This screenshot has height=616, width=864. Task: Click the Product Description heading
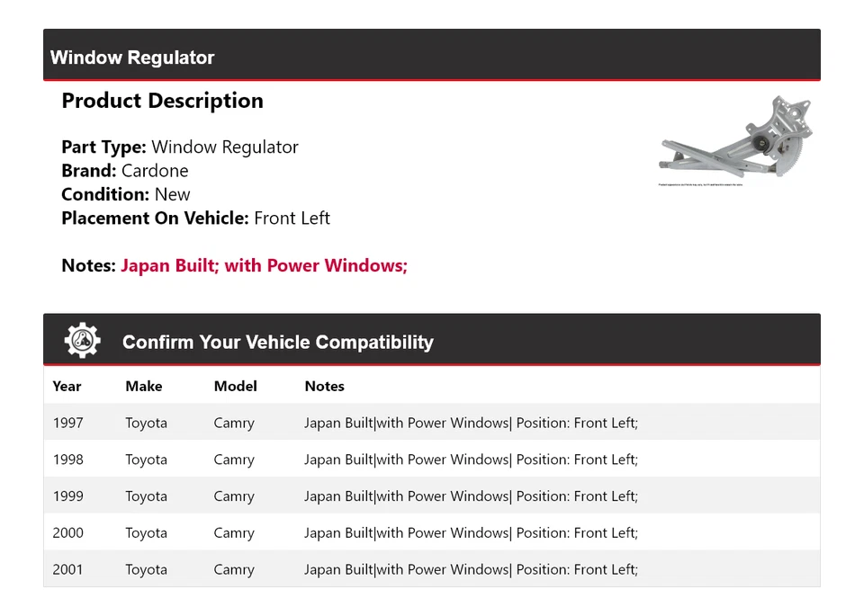pyautogui.click(x=162, y=101)
